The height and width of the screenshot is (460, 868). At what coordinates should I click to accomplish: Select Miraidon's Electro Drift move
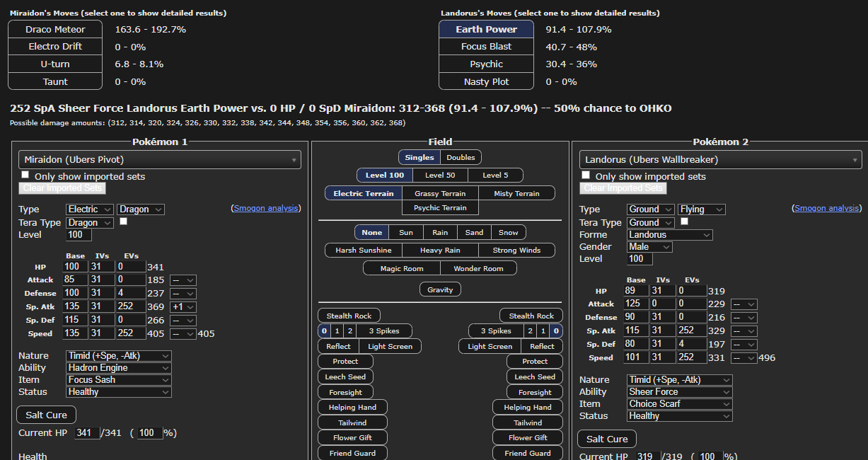pos(55,47)
